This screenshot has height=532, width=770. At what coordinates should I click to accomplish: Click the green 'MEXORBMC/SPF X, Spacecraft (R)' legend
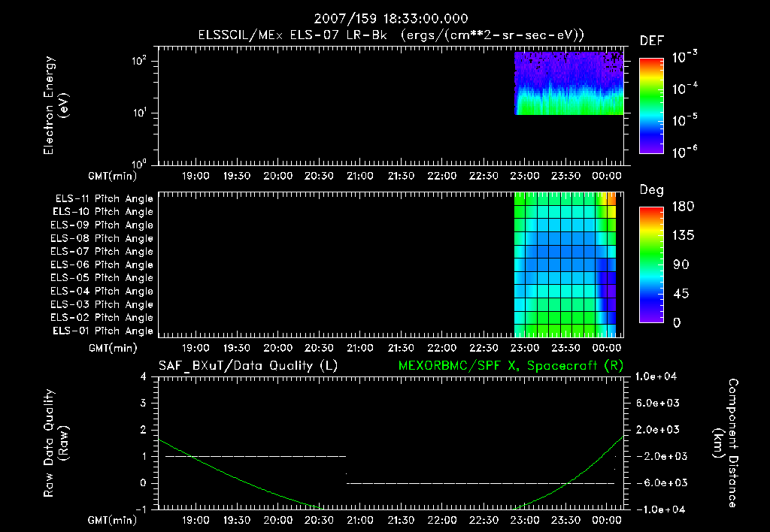pos(511,366)
